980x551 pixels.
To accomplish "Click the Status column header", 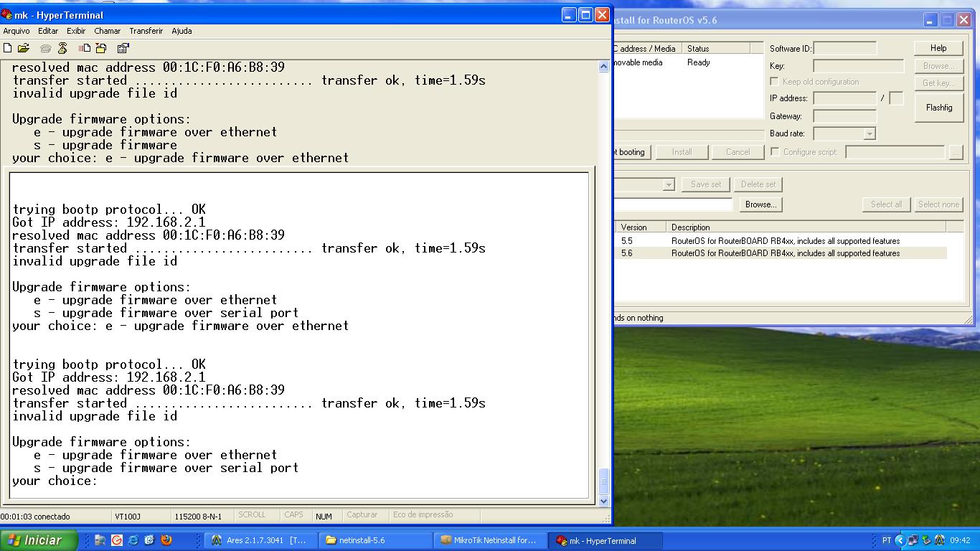I will pos(716,49).
